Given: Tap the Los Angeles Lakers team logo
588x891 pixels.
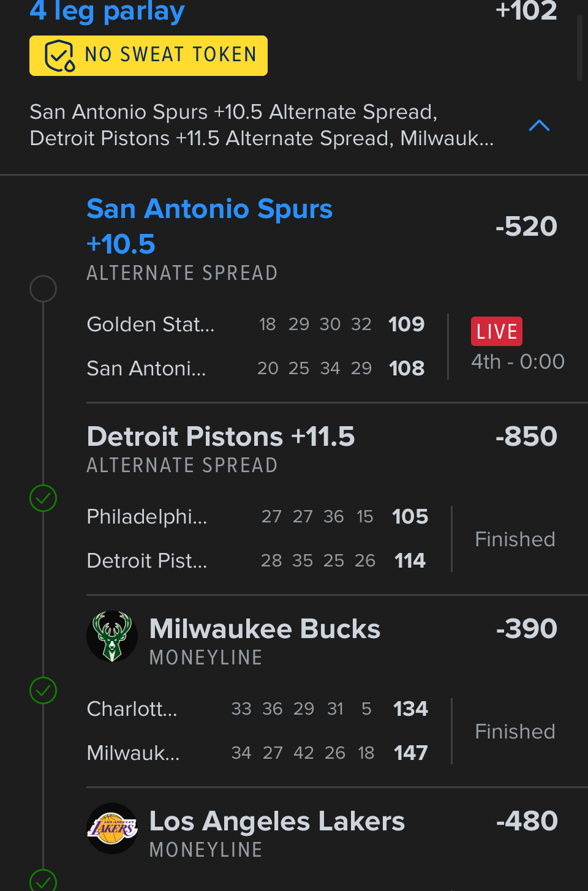Looking at the screenshot, I should tap(112, 829).
